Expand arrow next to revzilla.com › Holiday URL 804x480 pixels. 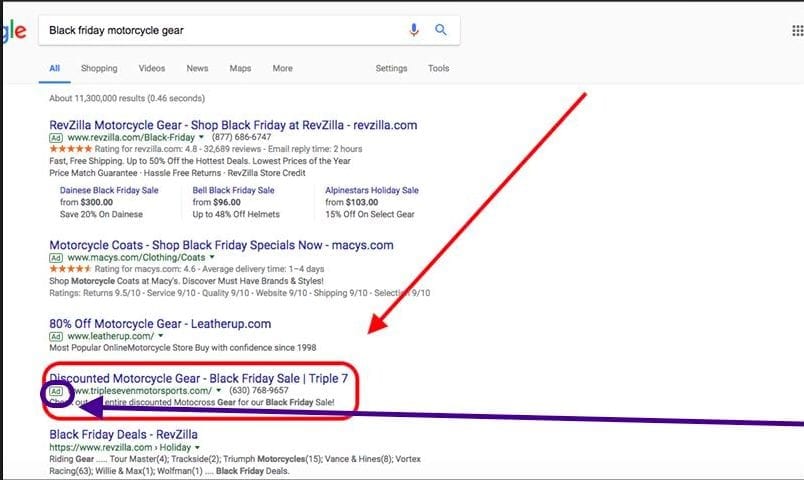pos(197,447)
